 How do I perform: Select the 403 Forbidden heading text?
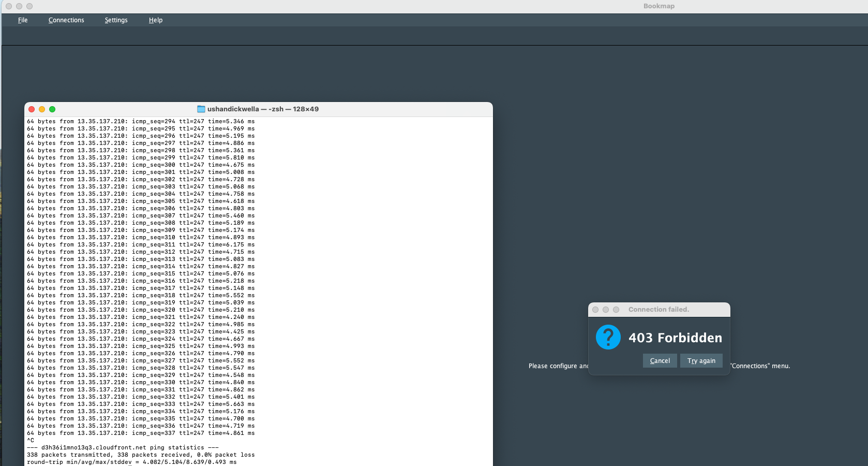pyautogui.click(x=675, y=338)
